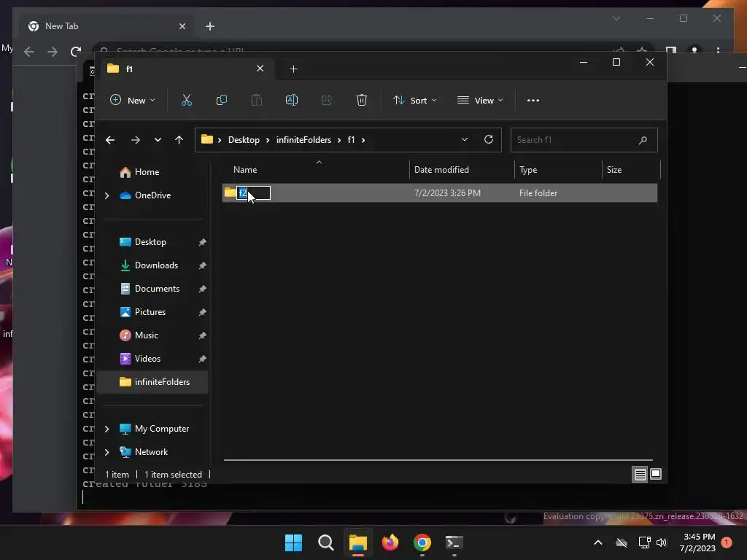Reload the page in Chrome window
Viewport: 747px width, 560px height.
76,52
